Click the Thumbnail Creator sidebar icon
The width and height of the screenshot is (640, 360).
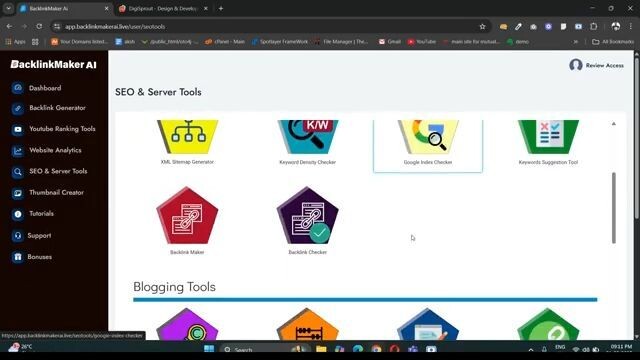coord(18,193)
